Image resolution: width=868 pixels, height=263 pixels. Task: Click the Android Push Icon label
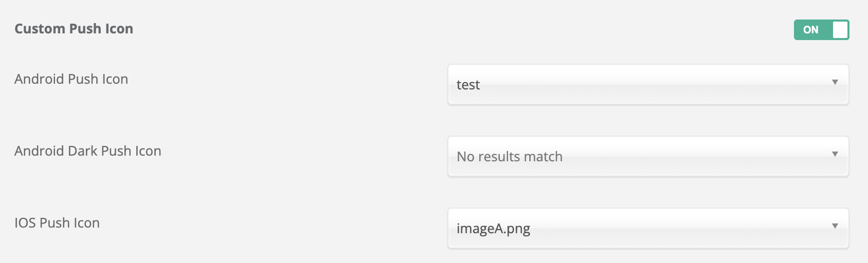[x=71, y=79]
